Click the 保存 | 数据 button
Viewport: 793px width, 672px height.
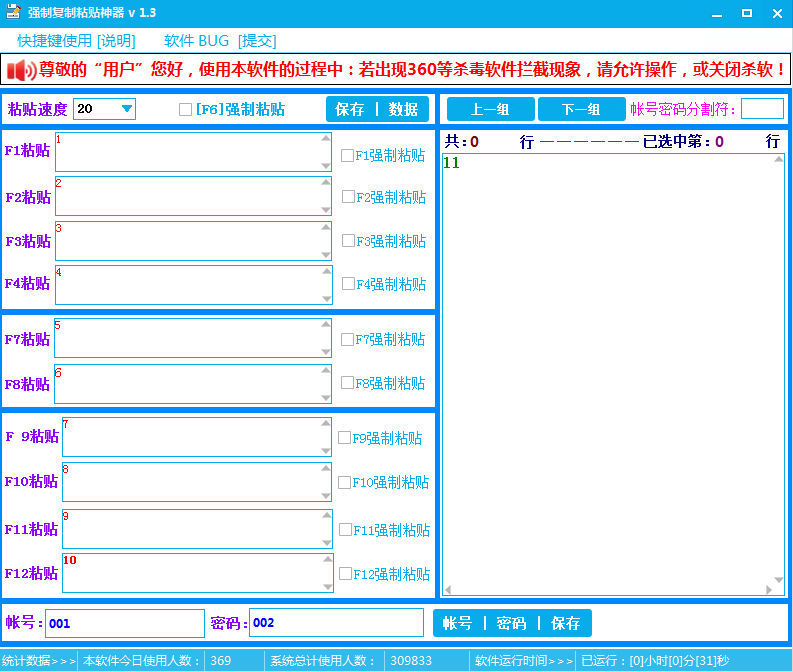coord(377,109)
